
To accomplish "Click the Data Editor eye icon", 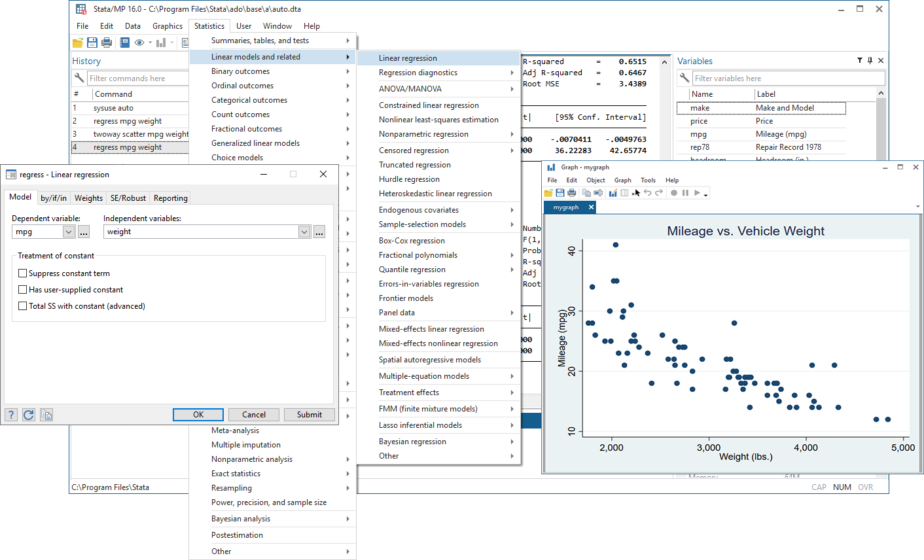I will pyautogui.click(x=139, y=42).
